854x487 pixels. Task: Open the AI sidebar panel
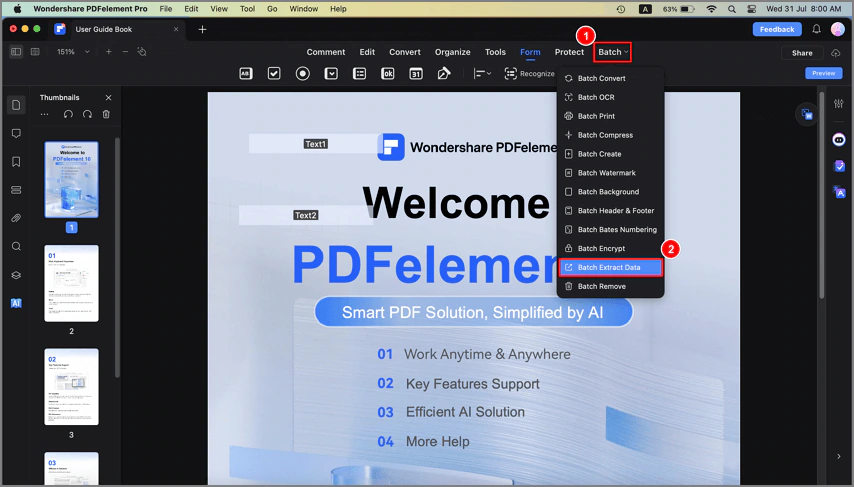(16, 303)
